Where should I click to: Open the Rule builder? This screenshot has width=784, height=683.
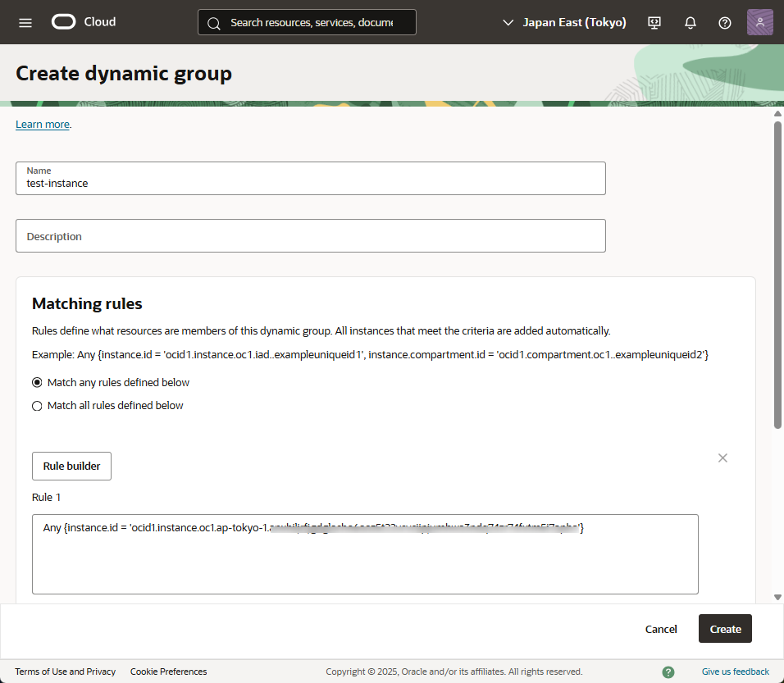click(71, 466)
